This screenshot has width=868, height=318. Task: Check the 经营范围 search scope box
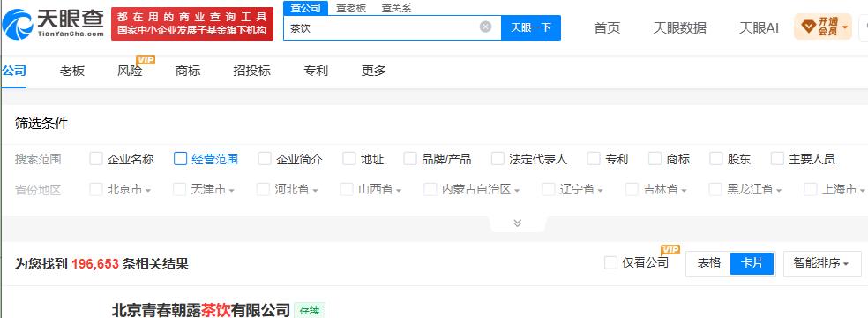coord(181,159)
